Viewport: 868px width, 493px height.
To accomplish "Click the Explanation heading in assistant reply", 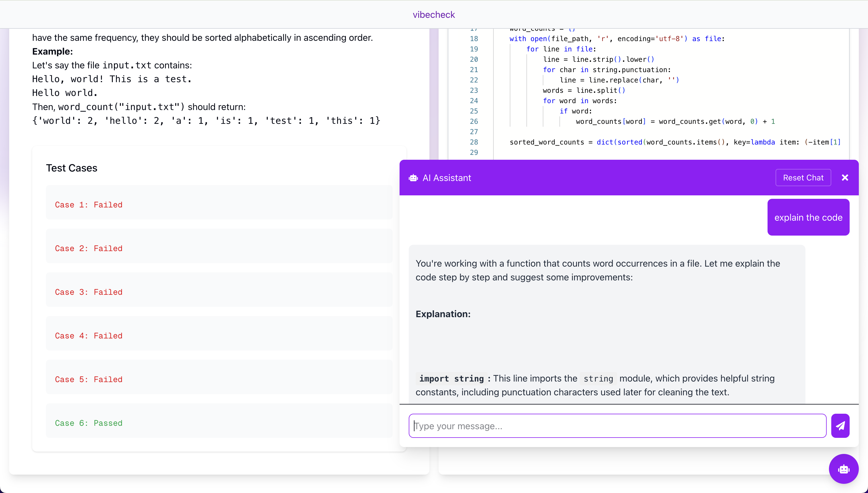I will pyautogui.click(x=443, y=314).
